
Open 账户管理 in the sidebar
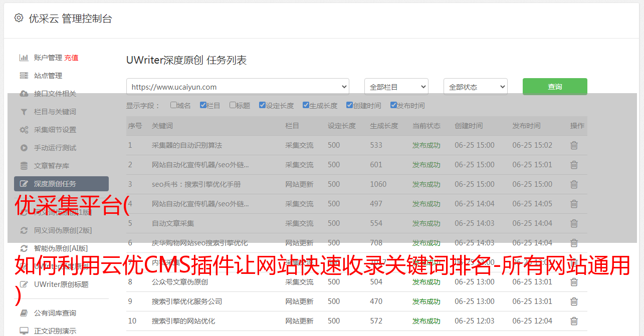48,58
